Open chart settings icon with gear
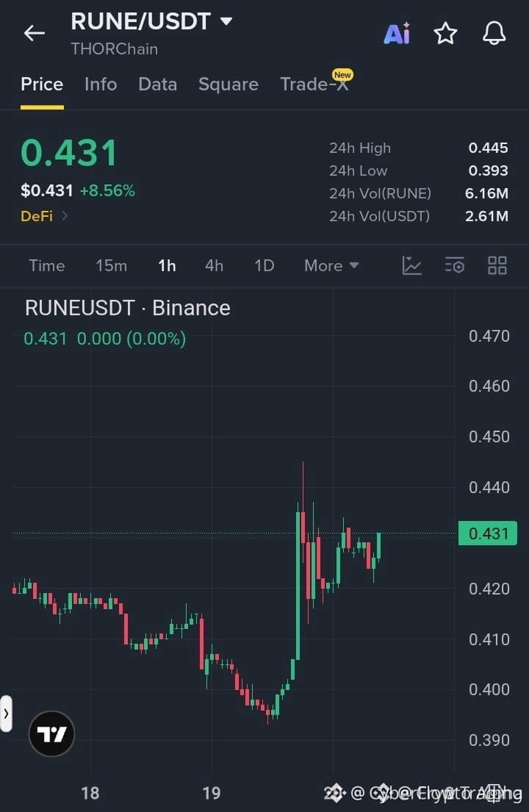Viewport: 529px width, 812px height. [455, 266]
